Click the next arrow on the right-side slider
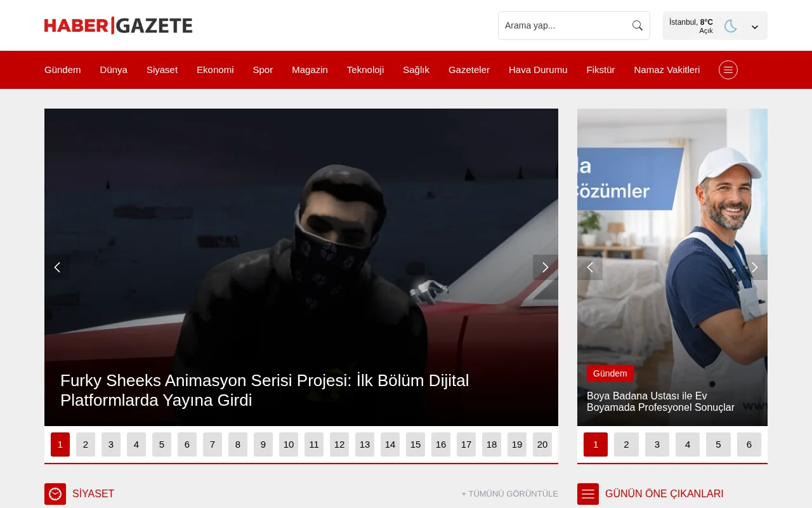The height and width of the screenshot is (508, 812). 754,267
